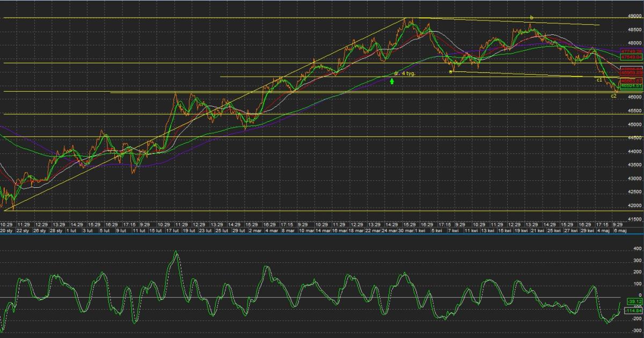
Task: Click '6 maj' date on time axis
Action: (x=618, y=230)
